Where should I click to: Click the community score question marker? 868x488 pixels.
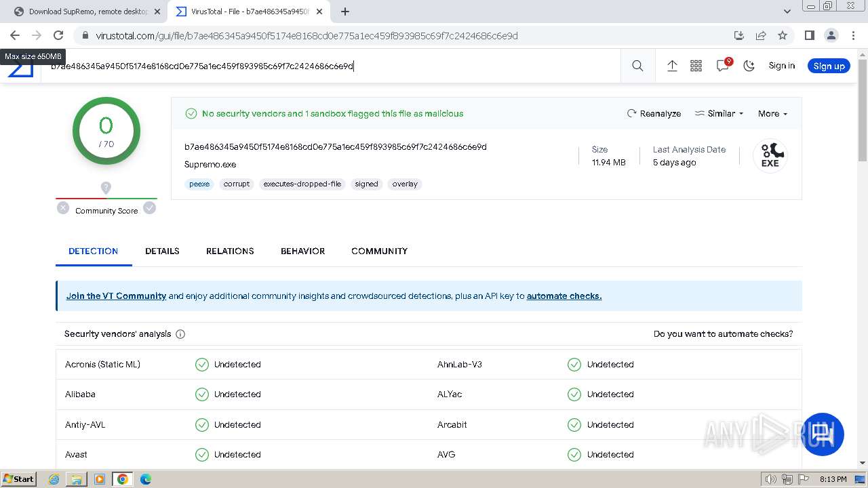click(106, 188)
